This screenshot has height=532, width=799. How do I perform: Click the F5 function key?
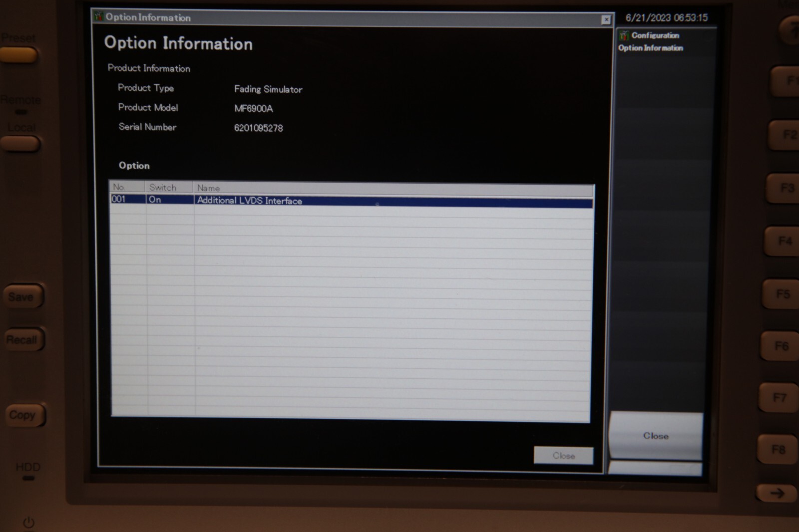[x=781, y=294]
